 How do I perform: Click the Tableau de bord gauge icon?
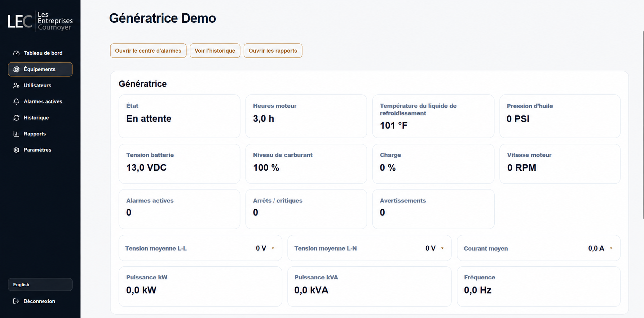(x=16, y=53)
